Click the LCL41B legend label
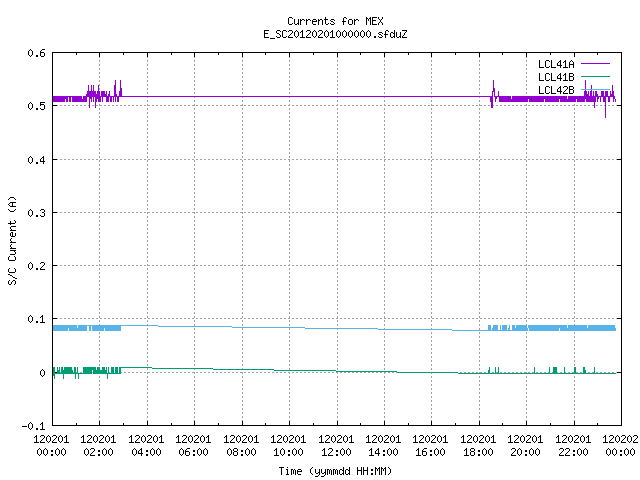The width and height of the screenshot is (640, 480). pos(556,77)
